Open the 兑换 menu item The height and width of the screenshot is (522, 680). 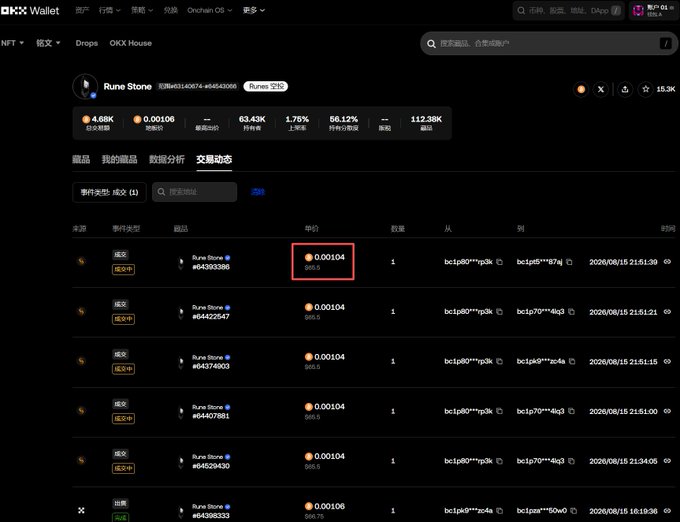[x=170, y=10]
